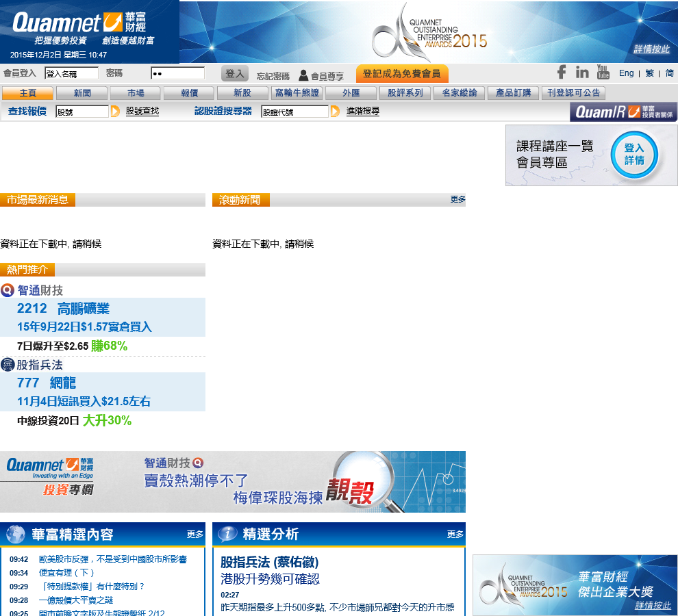The height and width of the screenshot is (616, 678).
Task: Click the 熱門推介 section header
Action: pos(27,270)
